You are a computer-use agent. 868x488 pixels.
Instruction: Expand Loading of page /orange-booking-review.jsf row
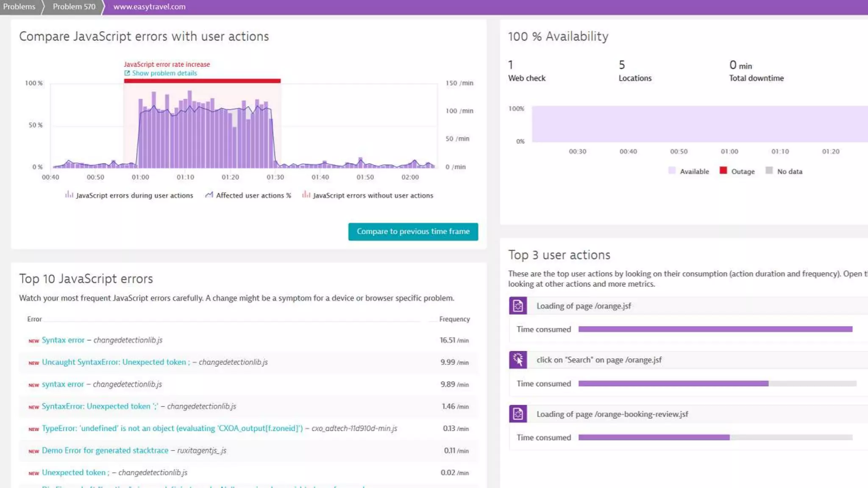point(612,414)
